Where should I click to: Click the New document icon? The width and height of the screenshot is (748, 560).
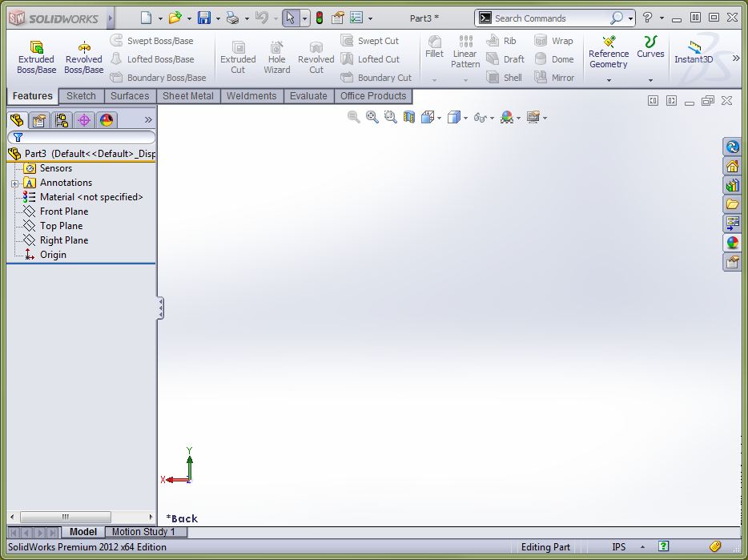pos(146,18)
